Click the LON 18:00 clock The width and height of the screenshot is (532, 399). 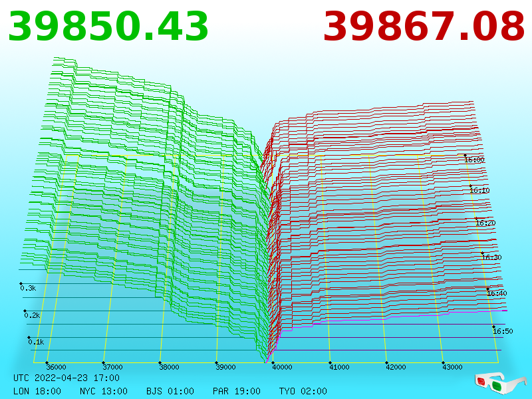(37, 391)
